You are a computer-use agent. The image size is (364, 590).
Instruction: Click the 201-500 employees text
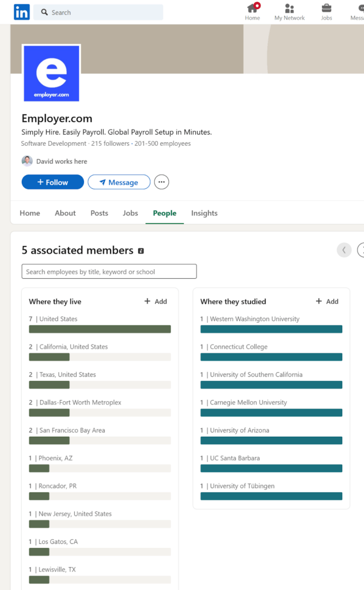point(162,143)
